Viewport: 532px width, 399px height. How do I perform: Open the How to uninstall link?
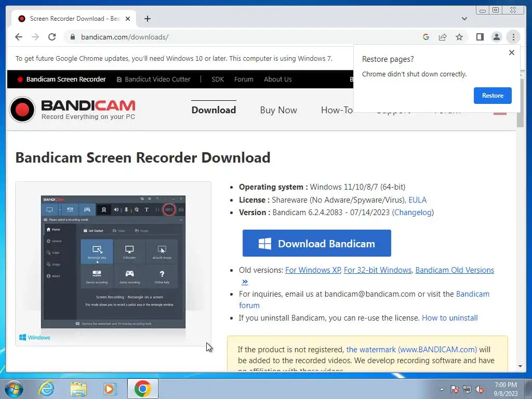(449, 318)
